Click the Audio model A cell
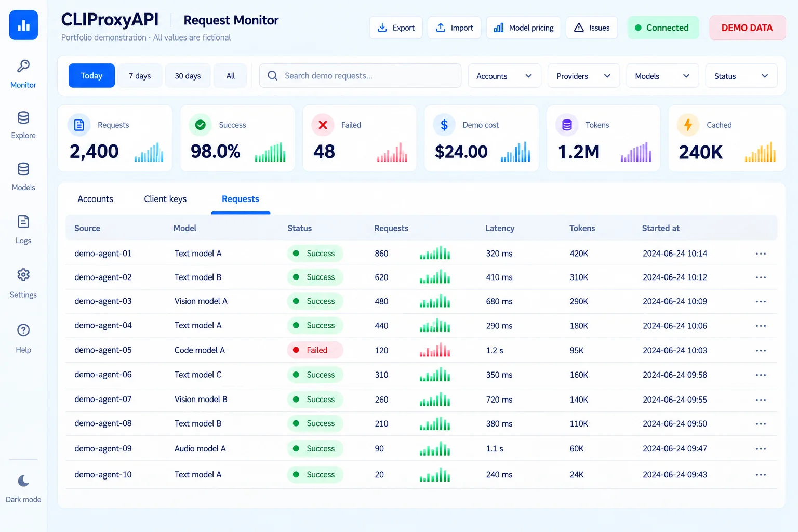The image size is (798, 532). pos(200,448)
